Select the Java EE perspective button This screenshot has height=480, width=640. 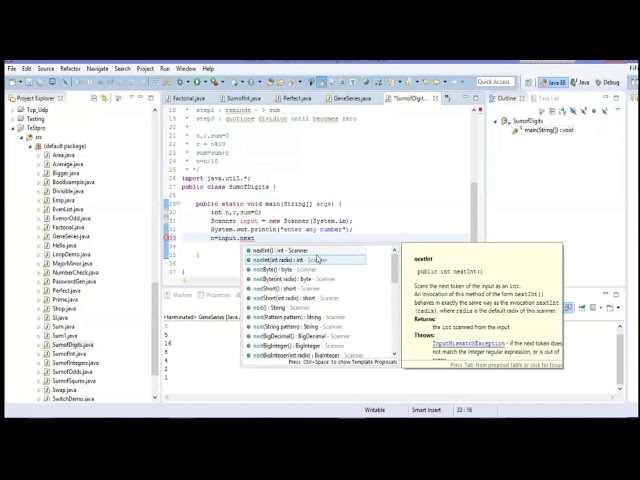553,82
